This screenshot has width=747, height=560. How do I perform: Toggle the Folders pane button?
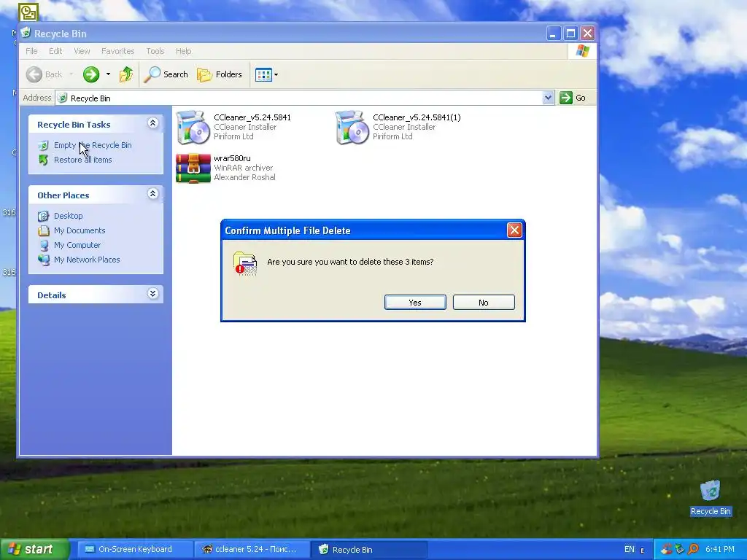(220, 74)
